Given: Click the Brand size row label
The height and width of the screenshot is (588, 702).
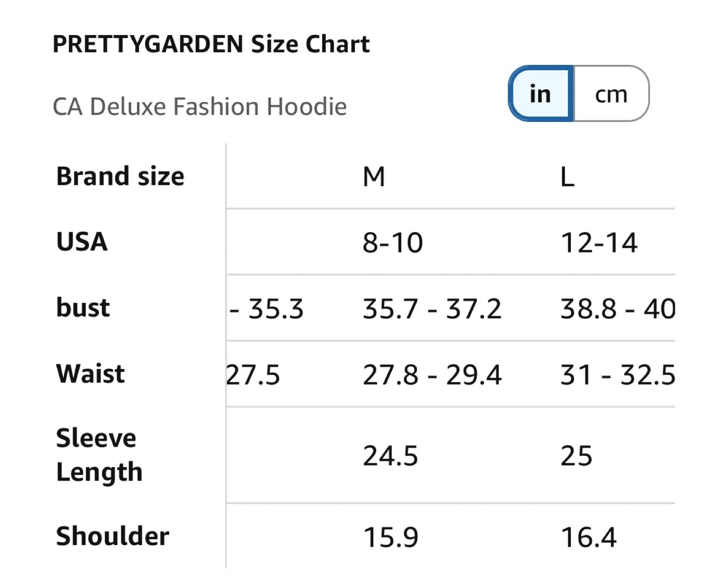Looking at the screenshot, I should [120, 176].
